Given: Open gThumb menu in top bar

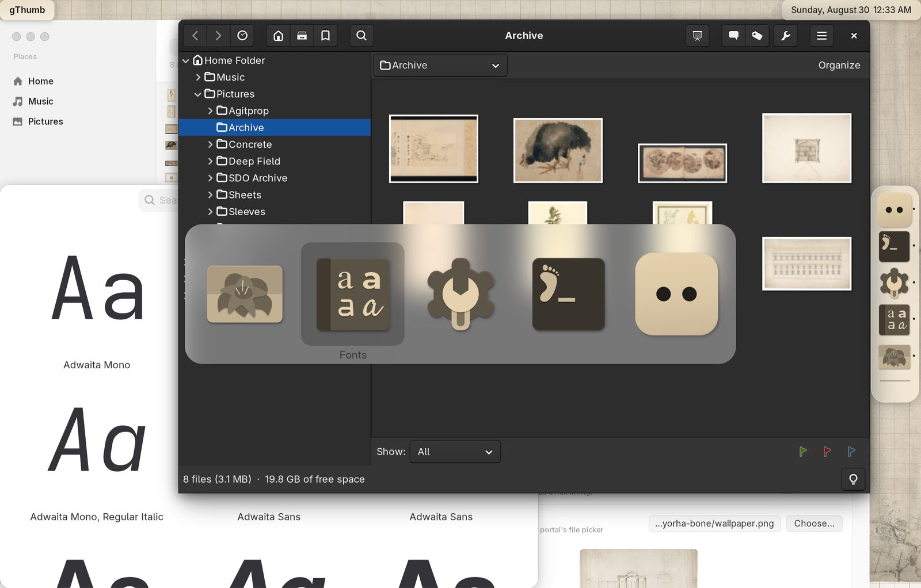Looking at the screenshot, I should click(27, 10).
